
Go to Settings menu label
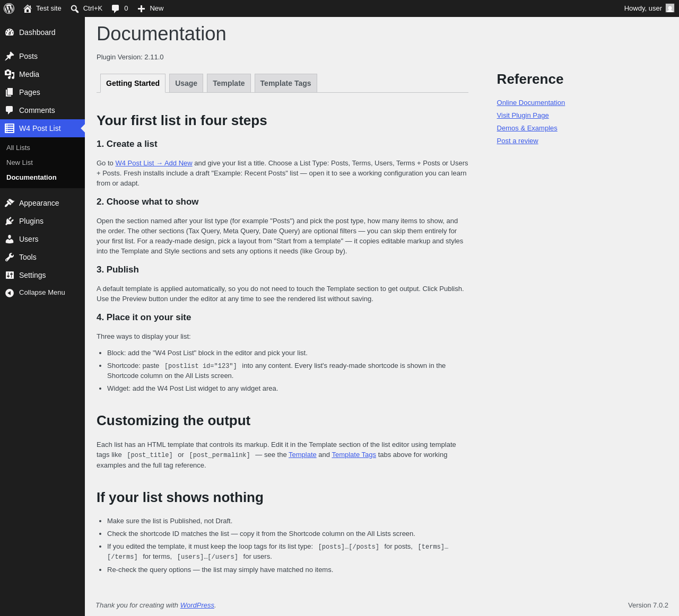(x=32, y=275)
